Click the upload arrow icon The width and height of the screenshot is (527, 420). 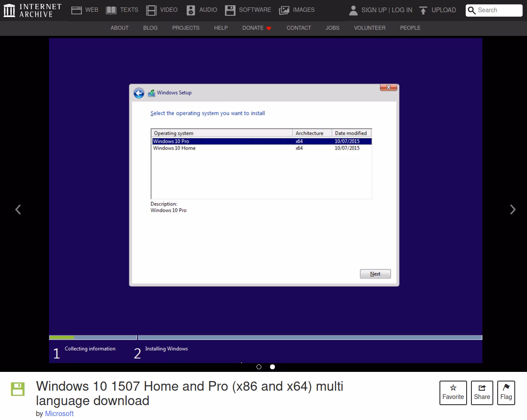point(423,10)
